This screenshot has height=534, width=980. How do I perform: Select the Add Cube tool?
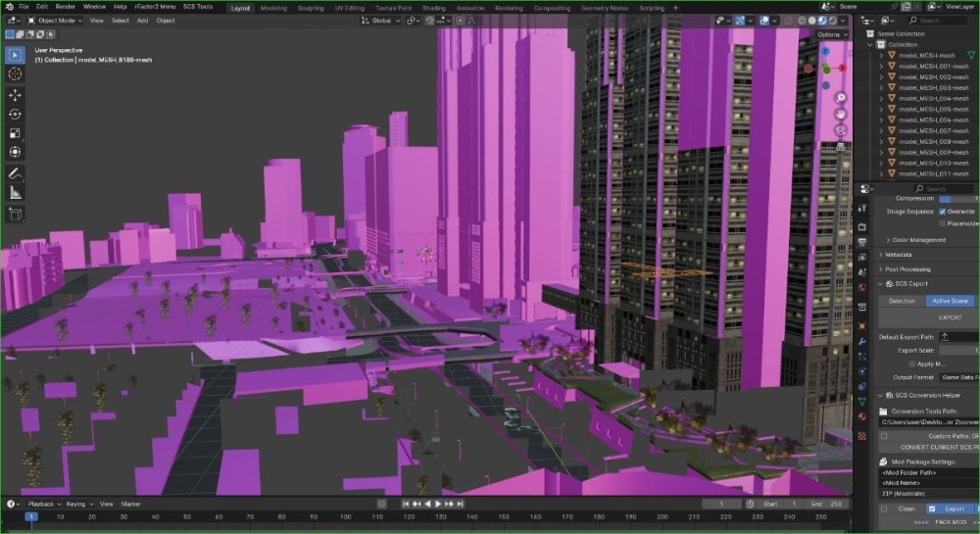(15, 215)
